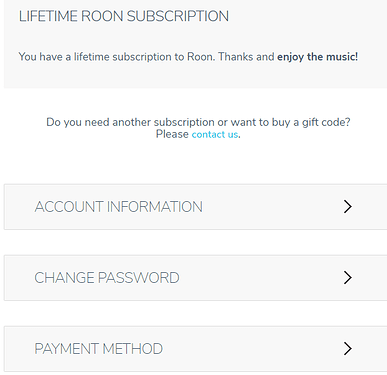The image size is (387, 375).
Task: Click the word 'Please' before contact us
Action: [172, 134]
